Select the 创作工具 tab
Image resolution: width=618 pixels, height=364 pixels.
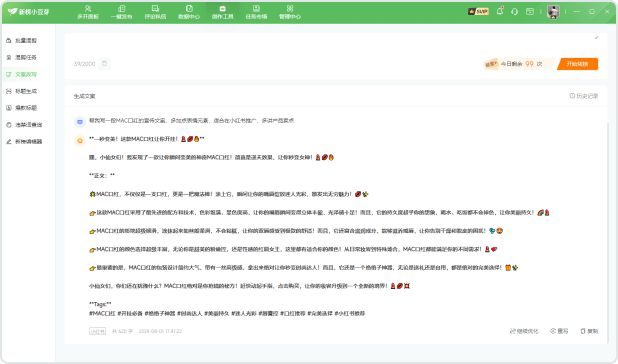click(x=222, y=12)
